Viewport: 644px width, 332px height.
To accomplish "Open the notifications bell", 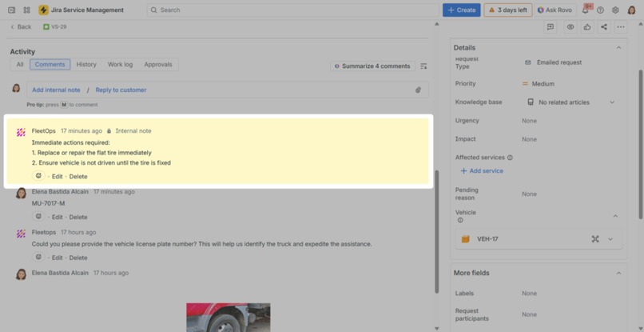I will (x=586, y=10).
